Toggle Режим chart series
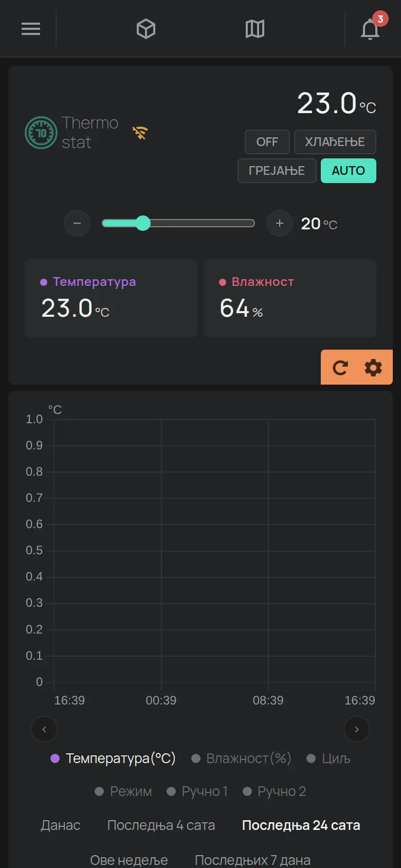401x868 pixels. (x=123, y=791)
